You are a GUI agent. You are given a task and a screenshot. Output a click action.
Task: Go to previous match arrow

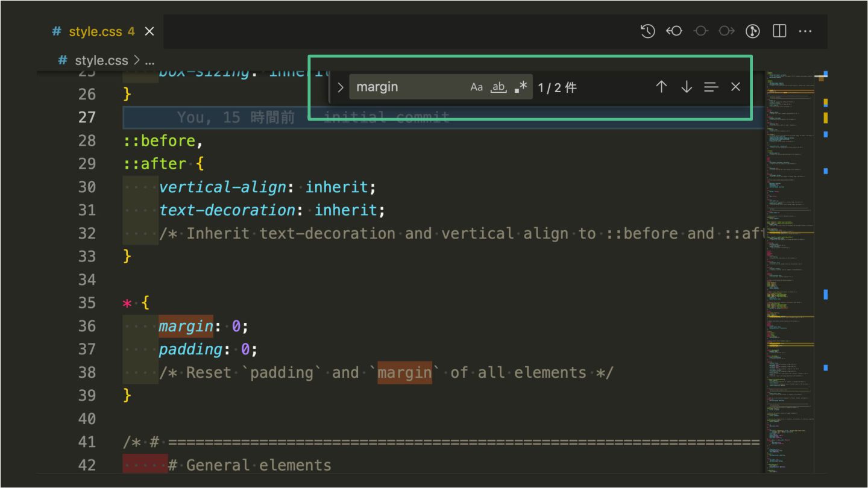click(661, 87)
